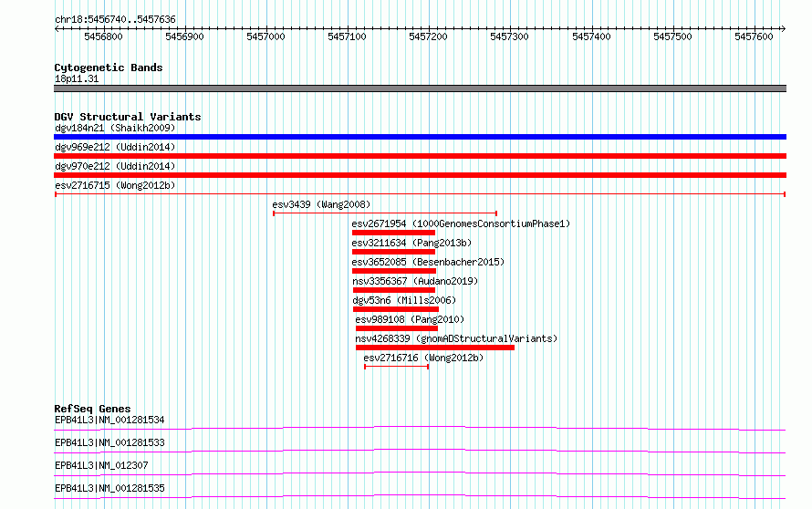The width and height of the screenshot is (812, 509).
Task: Click ruler tick label 5457100
Action: (x=347, y=36)
